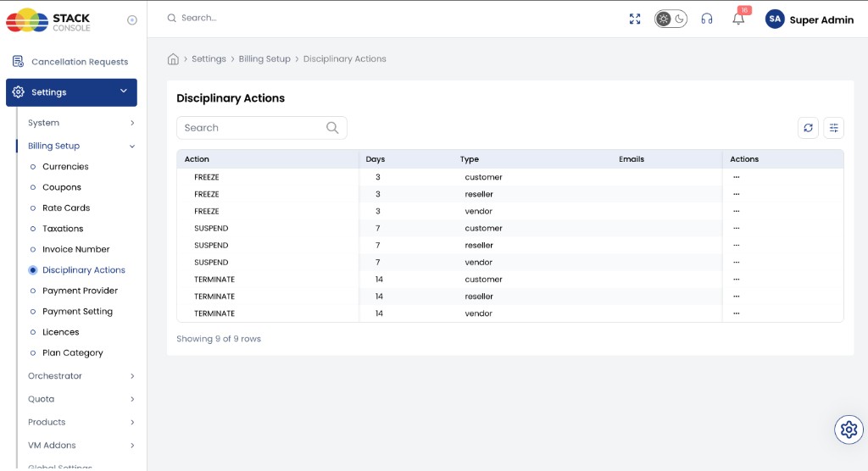Open actions menu for TERMINATE vendor row
This screenshot has width=868, height=471.
tap(737, 313)
